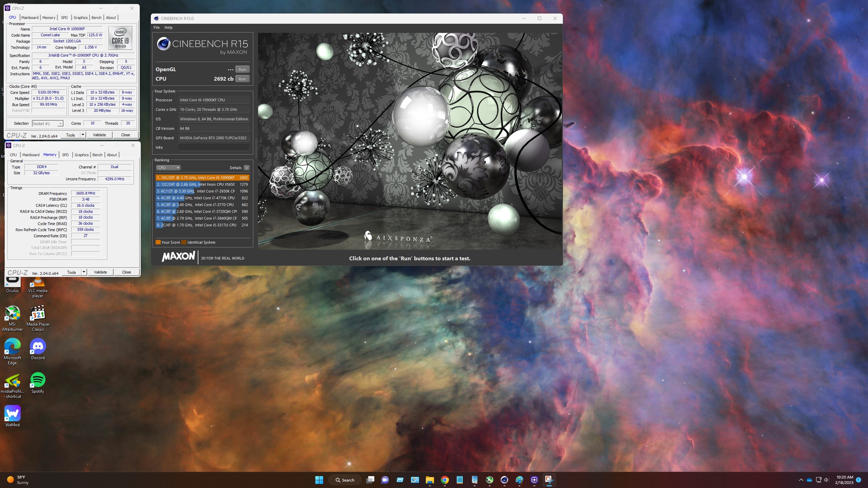
Task: Click Tools button in top CPU-Z window
Action: coord(71,135)
